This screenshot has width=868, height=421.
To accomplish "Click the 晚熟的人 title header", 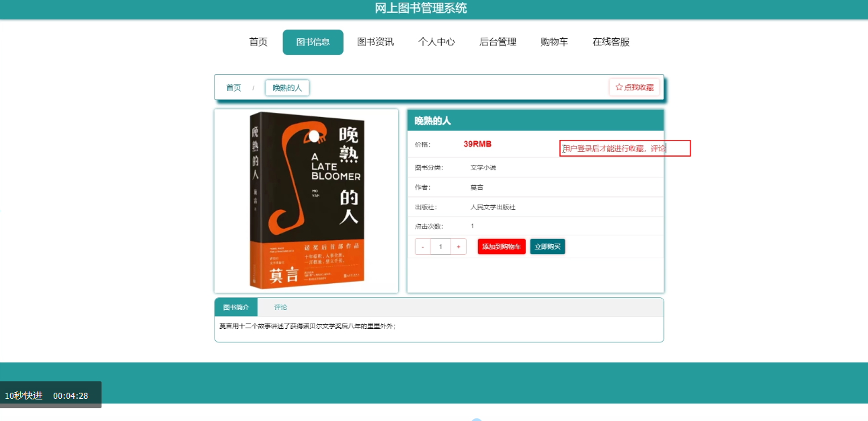I will [x=432, y=121].
